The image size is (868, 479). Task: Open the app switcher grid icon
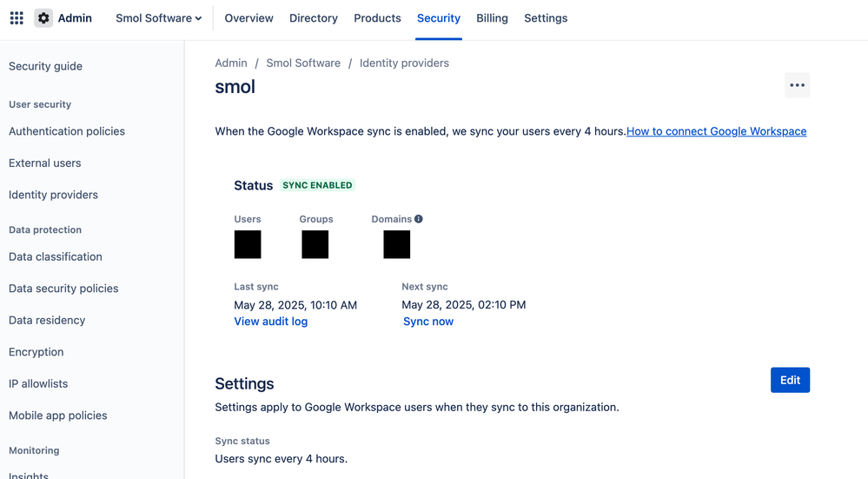click(x=17, y=18)
